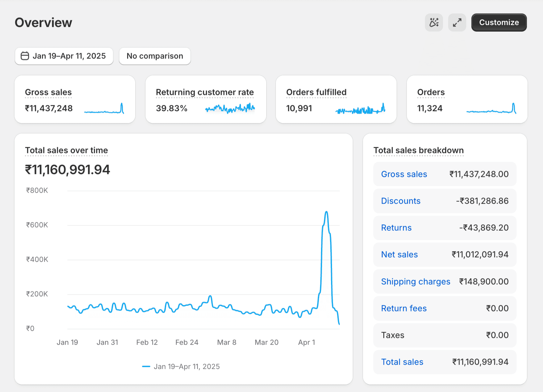Click the ₹11,437,248 gross sales card value

(x=49, y=108)
